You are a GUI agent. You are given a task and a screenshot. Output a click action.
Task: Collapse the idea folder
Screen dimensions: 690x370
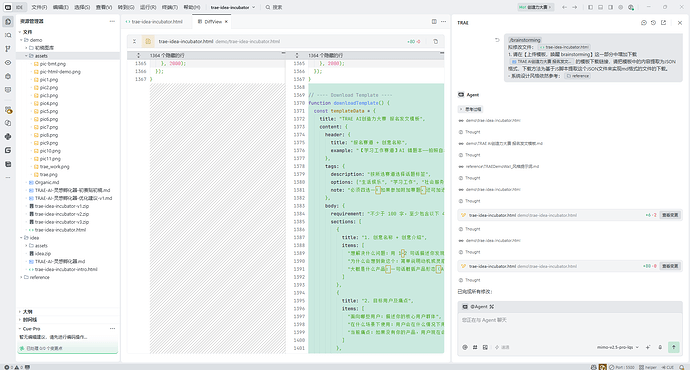21,238
